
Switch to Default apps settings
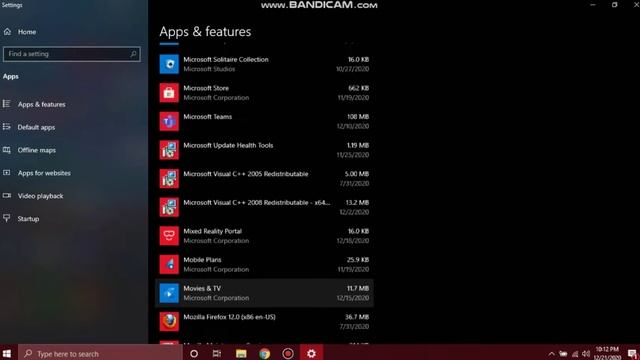point(36,127)
